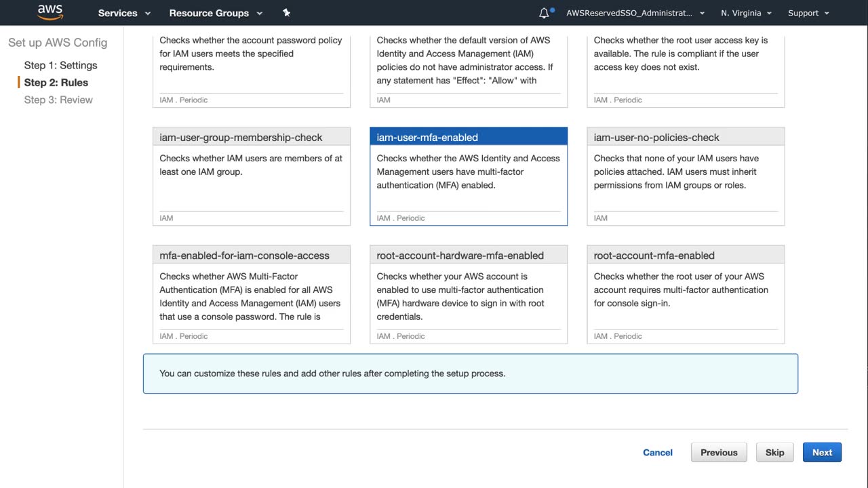Viewport: 868px width, 488px height.
Task: Expand the N. Virginia region selector
Action: [746, 13]
